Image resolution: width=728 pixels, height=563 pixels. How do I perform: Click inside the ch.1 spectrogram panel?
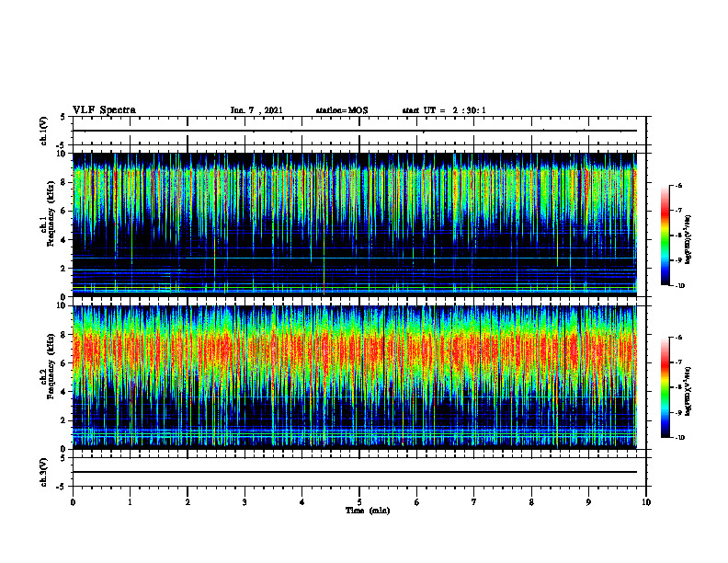click(x=355, y=224)
